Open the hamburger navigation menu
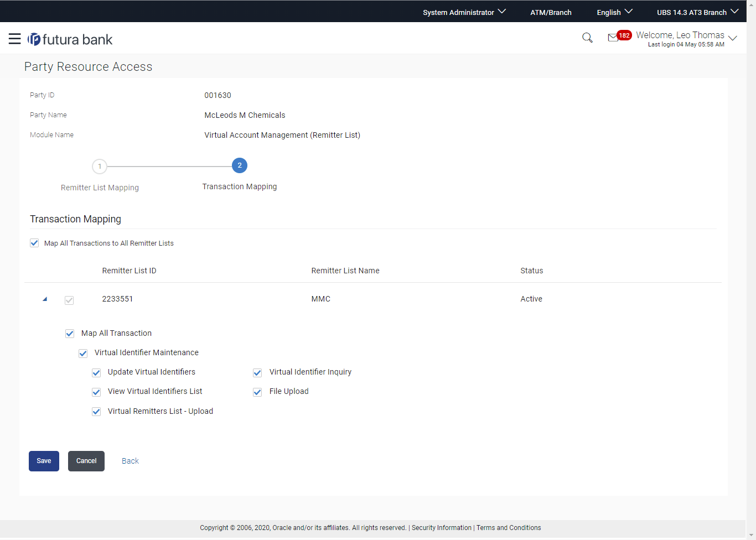The width and height of the screenshot is (756, 540). 15,39
